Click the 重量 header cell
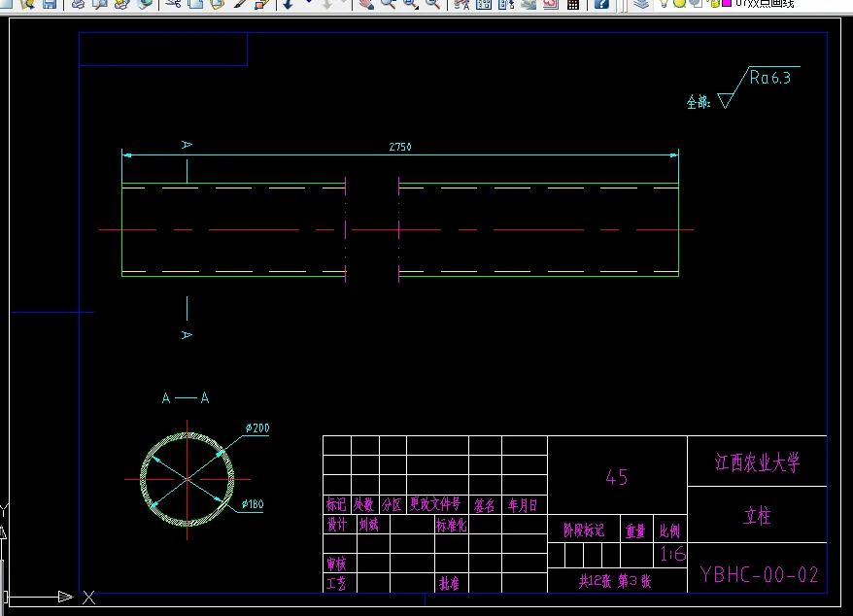The image size is (853, 616). click(634, 530)
